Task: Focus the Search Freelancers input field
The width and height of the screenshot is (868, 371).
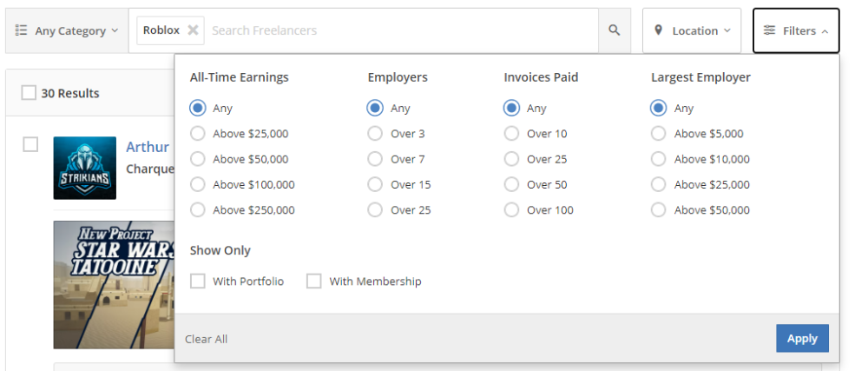Action: tap(399, 30)
